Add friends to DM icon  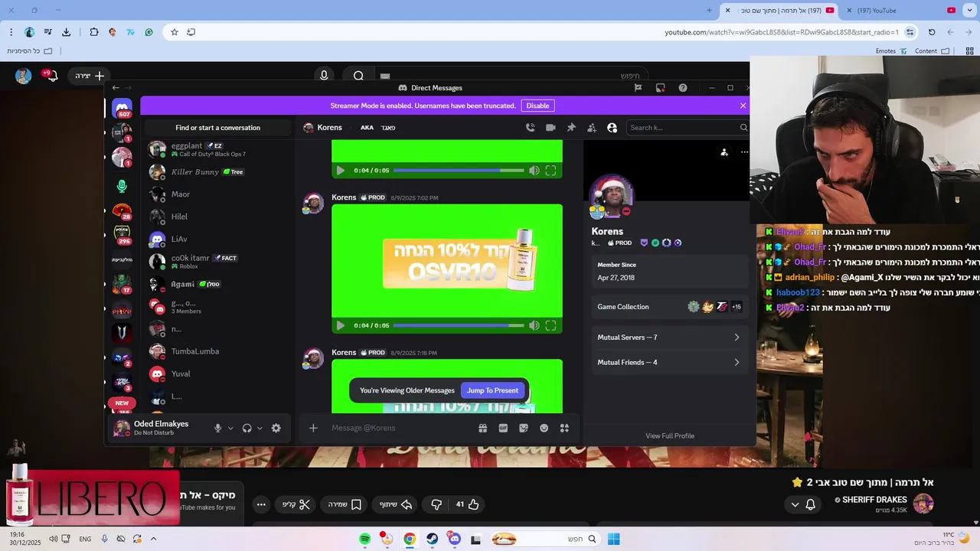point(591,128)
